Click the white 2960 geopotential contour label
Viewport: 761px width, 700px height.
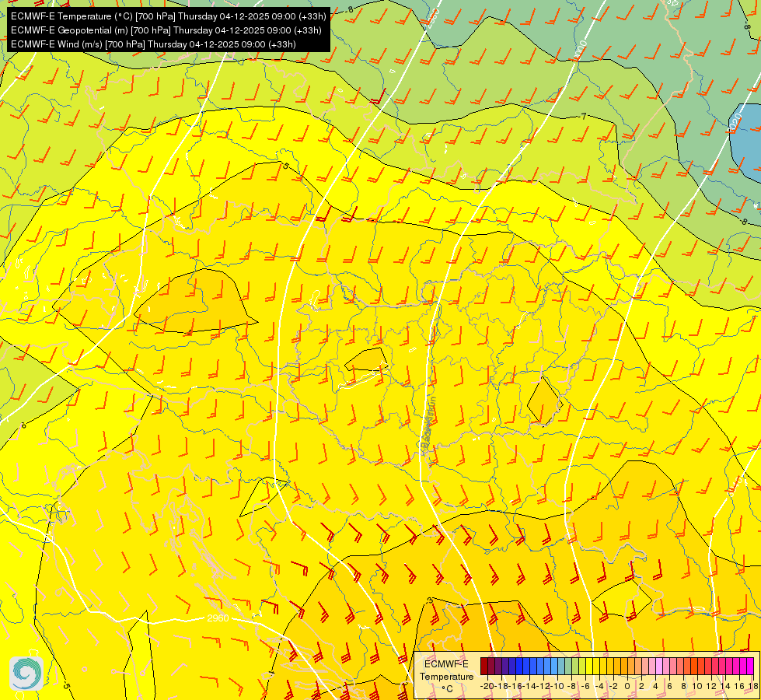point(218,618)
